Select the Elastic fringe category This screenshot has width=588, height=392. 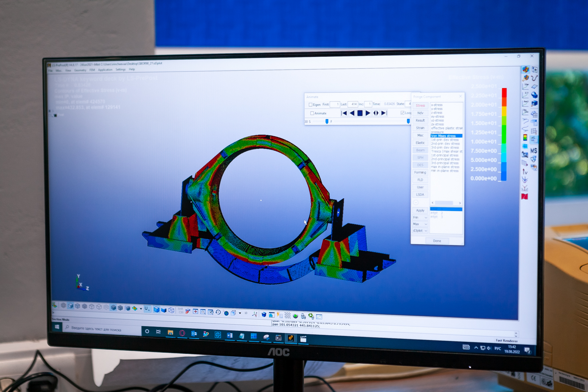(x=420, y=143)
